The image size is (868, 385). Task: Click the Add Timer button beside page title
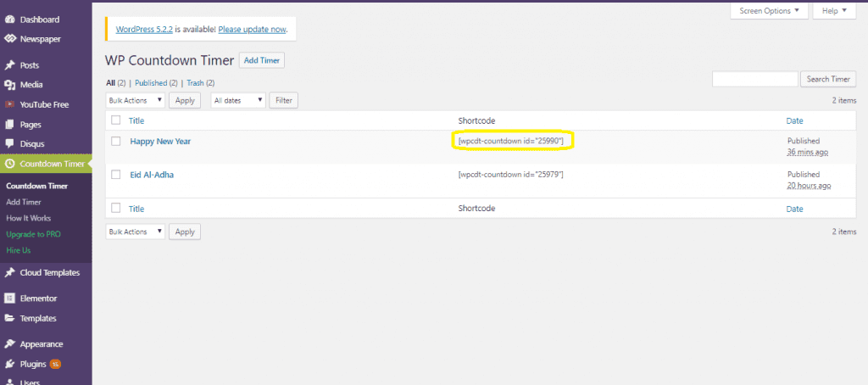pos(262,60)
